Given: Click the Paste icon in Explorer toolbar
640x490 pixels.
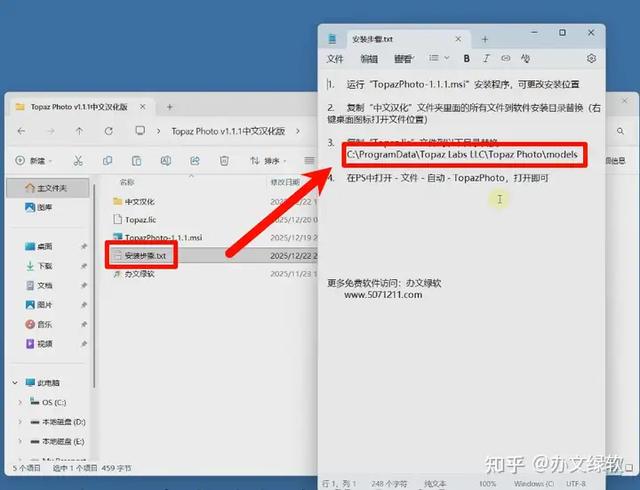Looking at the screenshot, I should click(136, 161).
